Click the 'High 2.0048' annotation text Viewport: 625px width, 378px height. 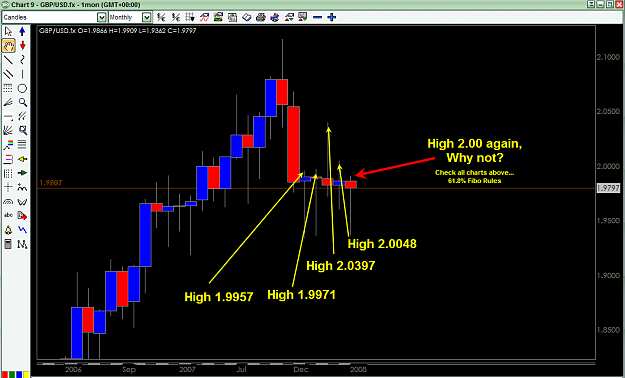[382, 244]
